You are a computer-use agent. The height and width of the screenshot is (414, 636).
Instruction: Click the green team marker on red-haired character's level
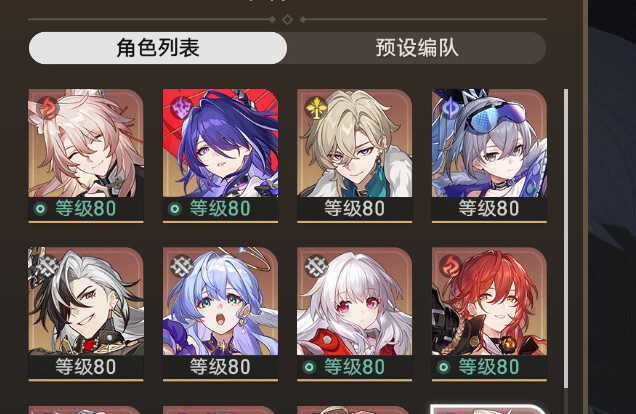pyautogui.click(x=444, y=367)
